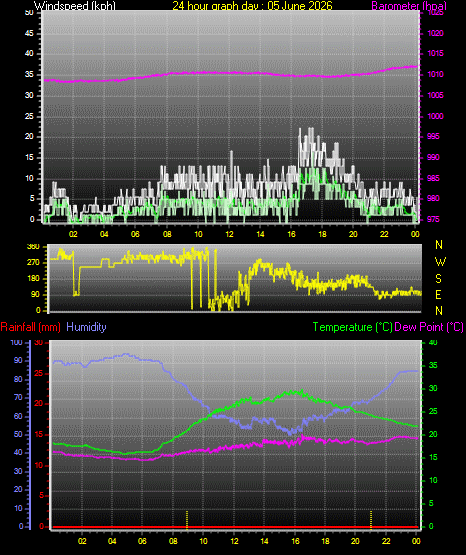Click the 12 hour tick under windspeed graph
466x555 pixels.
point(229,234)
